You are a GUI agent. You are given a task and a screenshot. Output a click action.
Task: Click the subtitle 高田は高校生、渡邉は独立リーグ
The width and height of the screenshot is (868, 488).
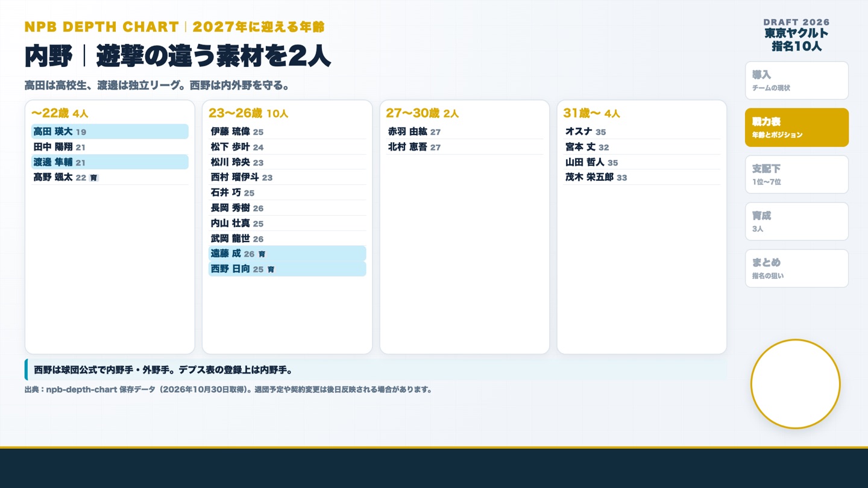[157, 86]
